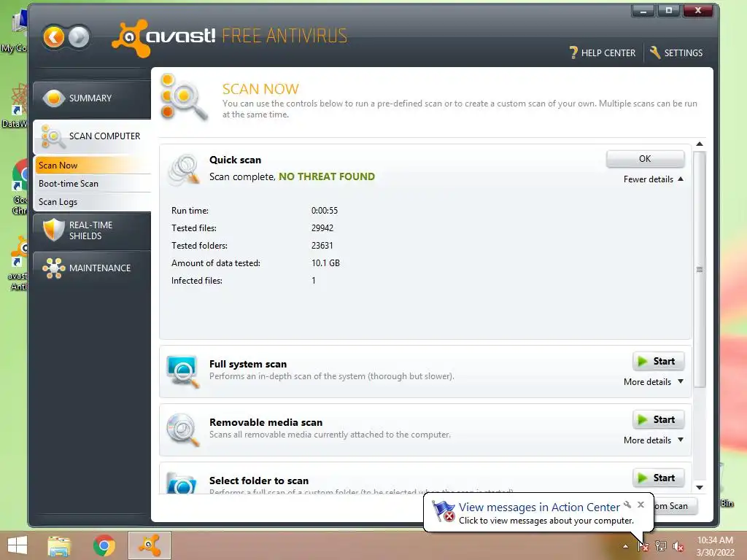The height and width of the screenshot is (560, 747).
Task: Click the Maintenance molecule icon
Action: (53, 268)
